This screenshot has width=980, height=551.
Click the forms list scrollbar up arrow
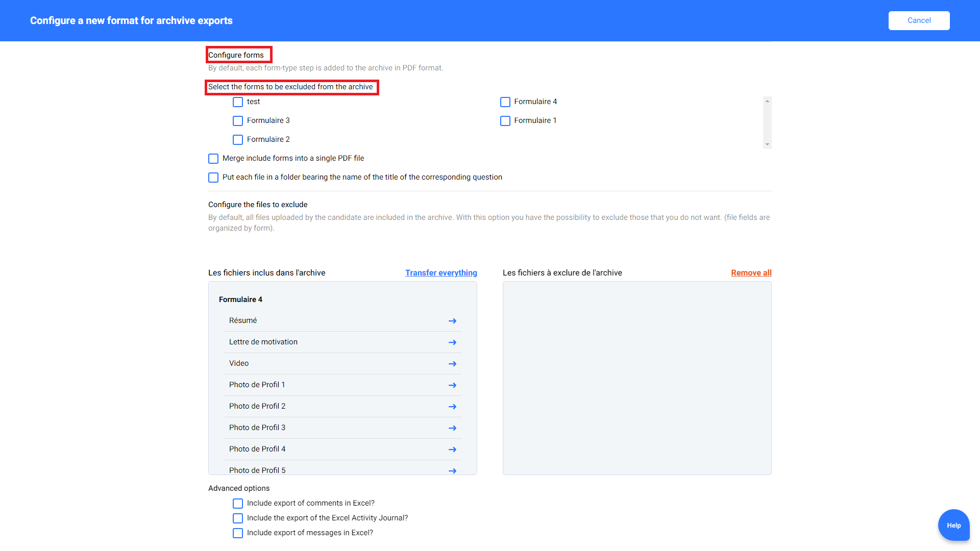click(767, 101)
